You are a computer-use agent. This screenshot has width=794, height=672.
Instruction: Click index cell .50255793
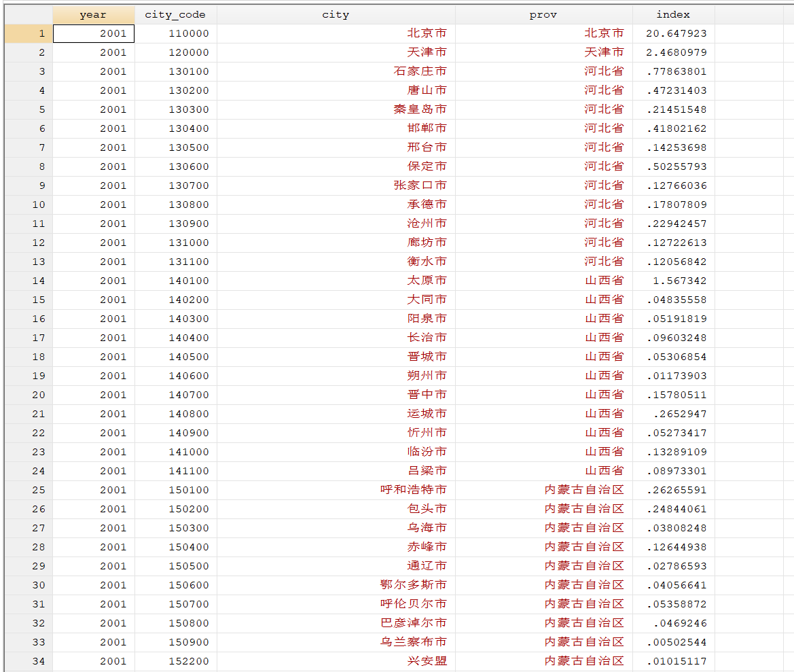(674, 166)
